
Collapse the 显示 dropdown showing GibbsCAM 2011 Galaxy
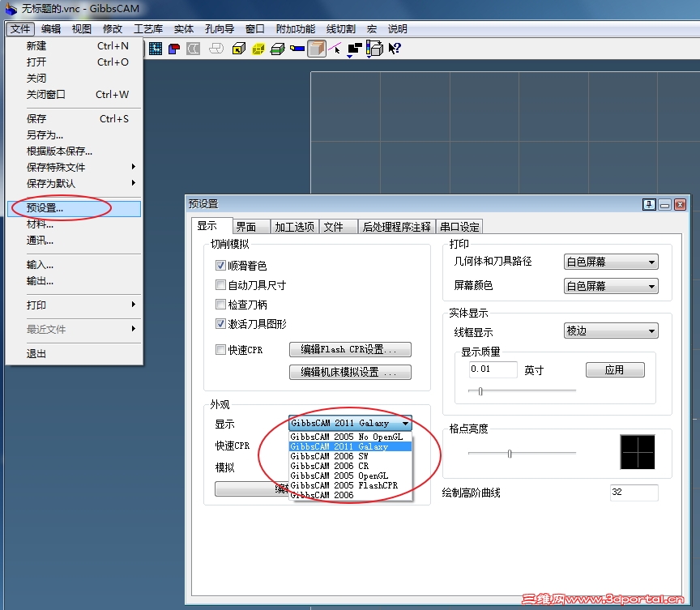[350, 423]
